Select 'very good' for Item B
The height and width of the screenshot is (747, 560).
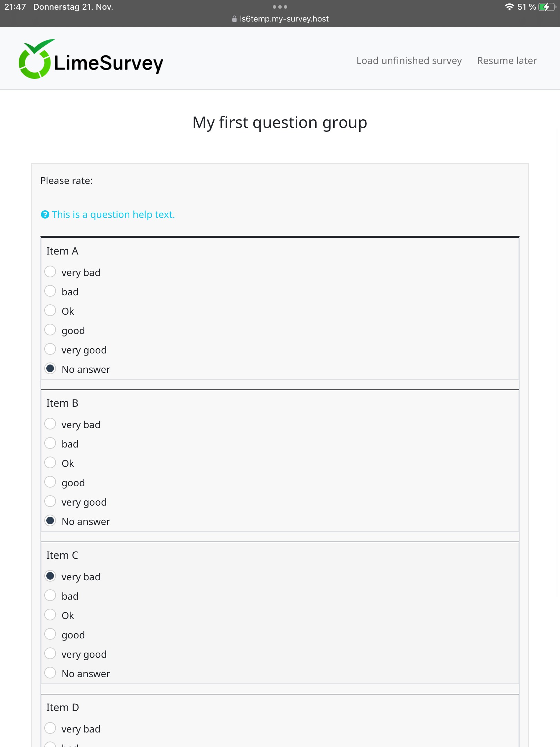(50, 501)
